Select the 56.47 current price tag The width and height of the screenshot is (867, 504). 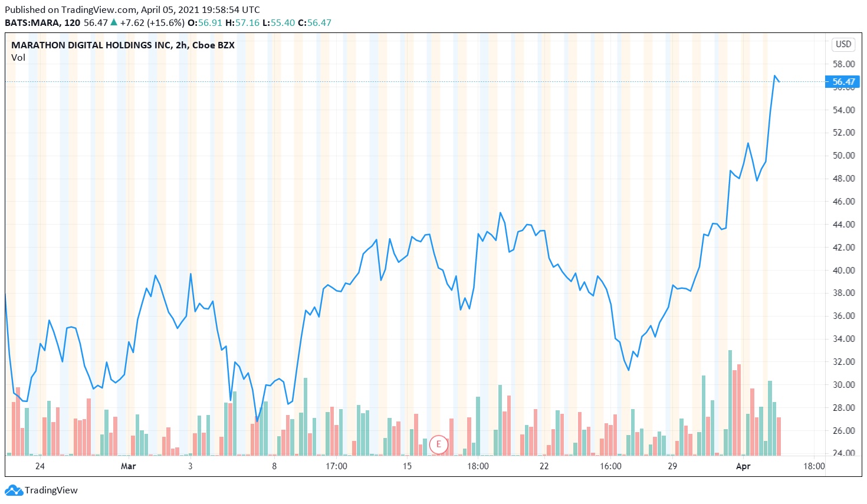(x=843, y=82)
